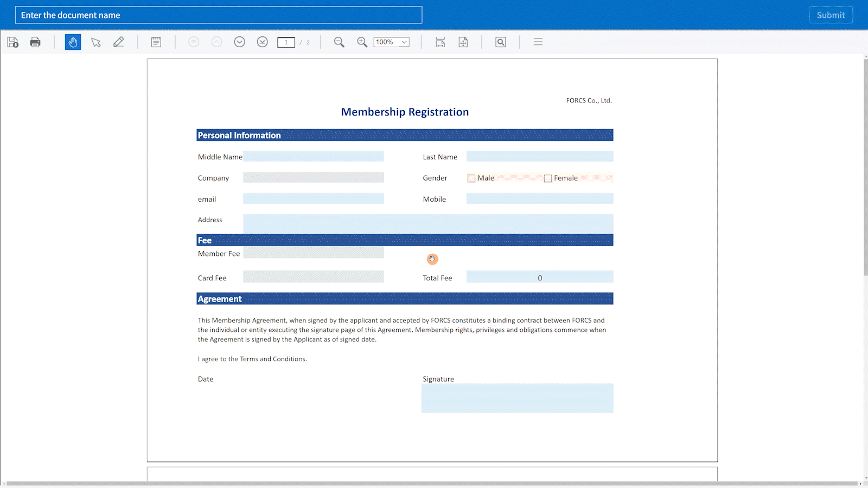Image resolution: width=868 pixels, height=488 pixels.
Task: Click the Personal Information section header
Action: click(405, 135)
